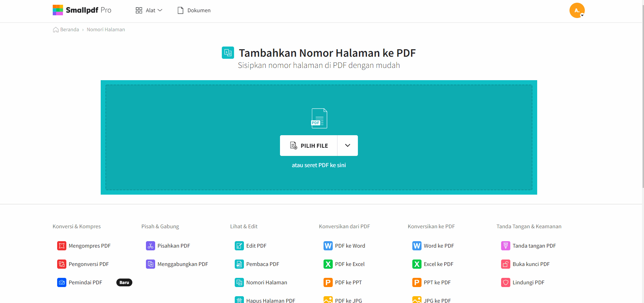Click the PDF ke Excel icon

328,264
